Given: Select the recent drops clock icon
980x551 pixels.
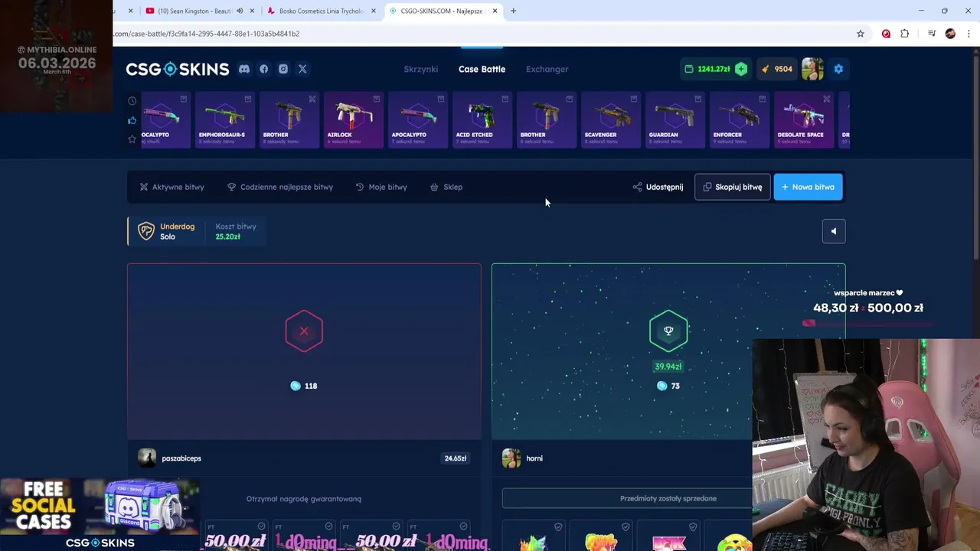Looking at the screenshot, I should [132, 101].
